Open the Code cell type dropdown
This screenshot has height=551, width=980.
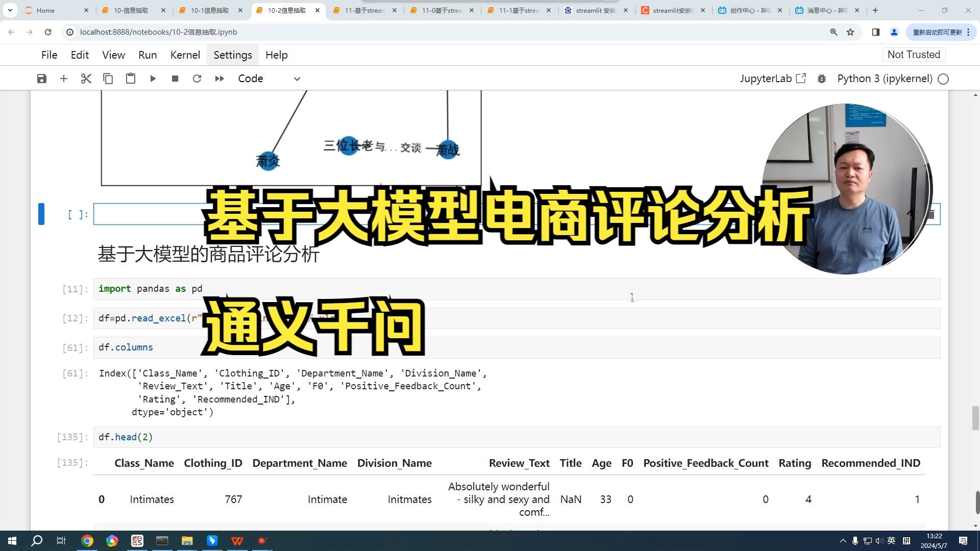click(269, 79)
